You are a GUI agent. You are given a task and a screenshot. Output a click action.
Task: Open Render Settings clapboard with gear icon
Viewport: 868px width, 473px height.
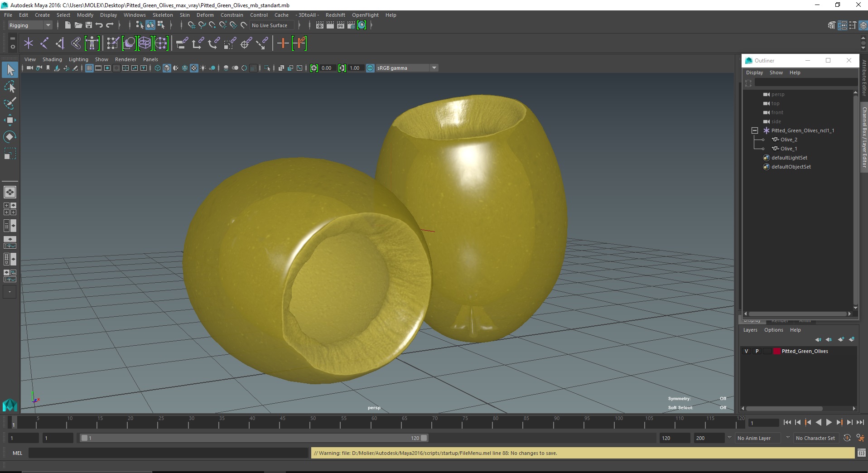click(351, 25)
